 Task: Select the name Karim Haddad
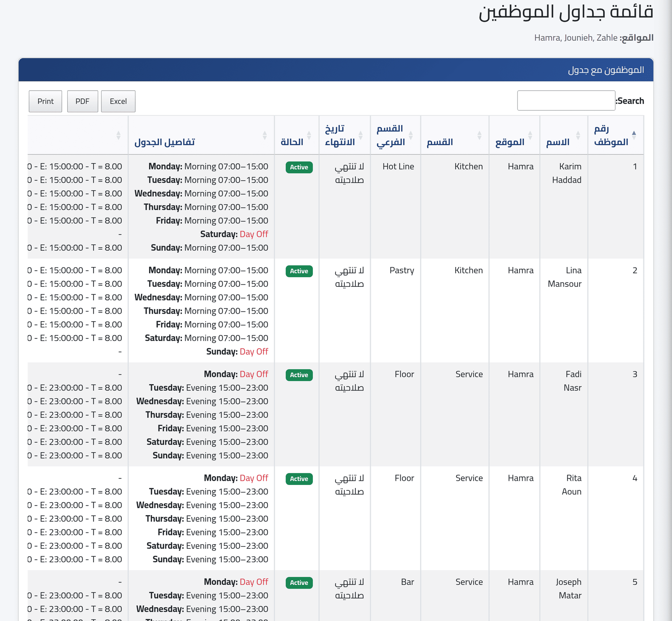567,173
